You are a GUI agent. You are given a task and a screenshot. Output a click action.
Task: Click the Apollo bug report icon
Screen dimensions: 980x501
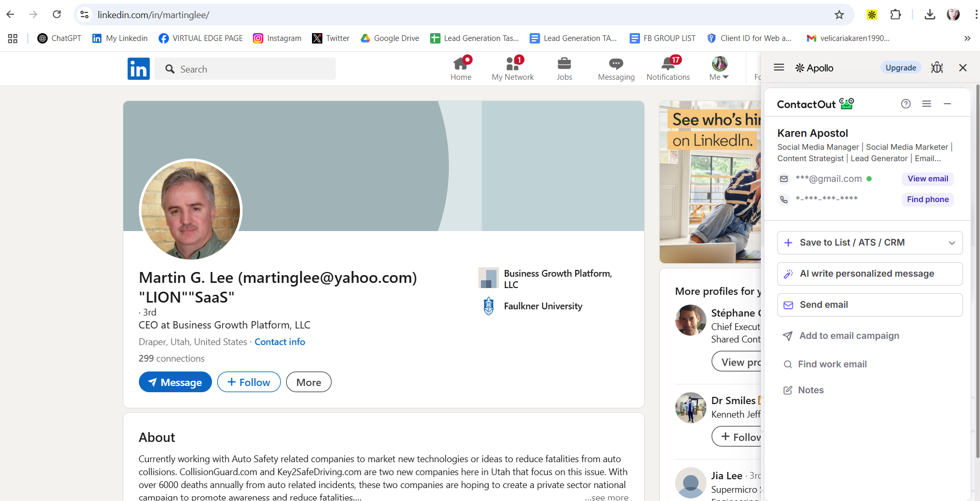(x=937, y=67)
